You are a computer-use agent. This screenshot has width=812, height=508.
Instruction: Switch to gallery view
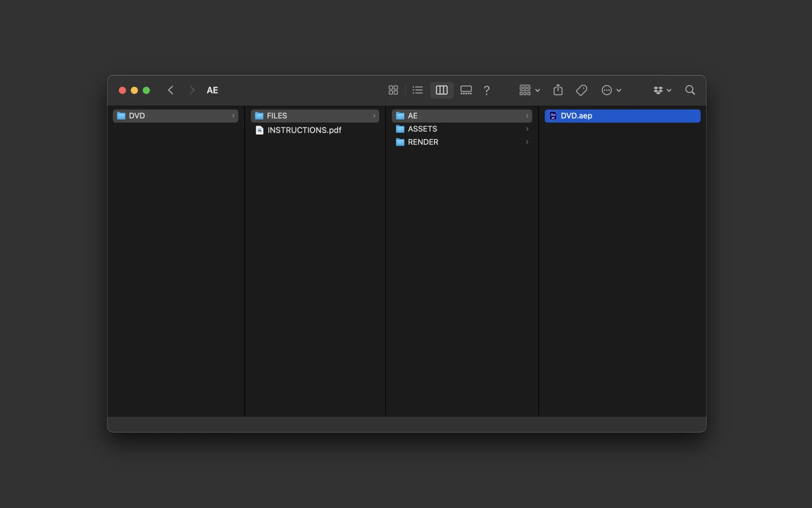point(466,90)
